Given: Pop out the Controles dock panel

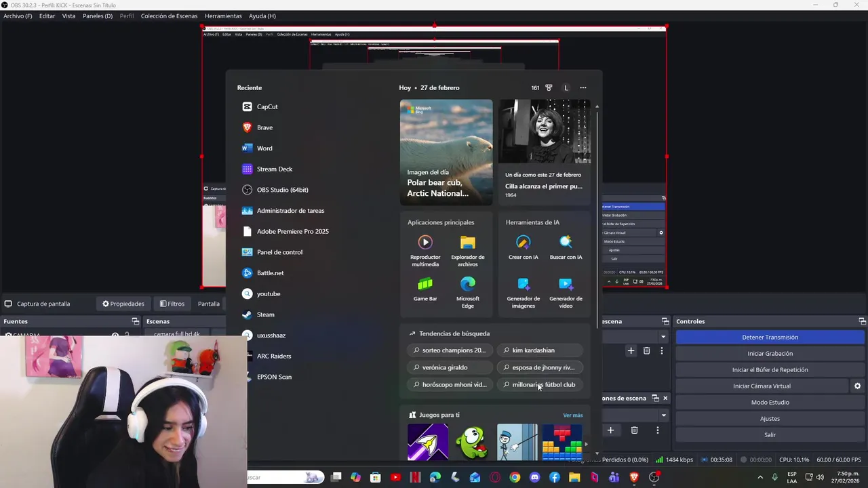Looking at the screenshot, I should (862, 321).
